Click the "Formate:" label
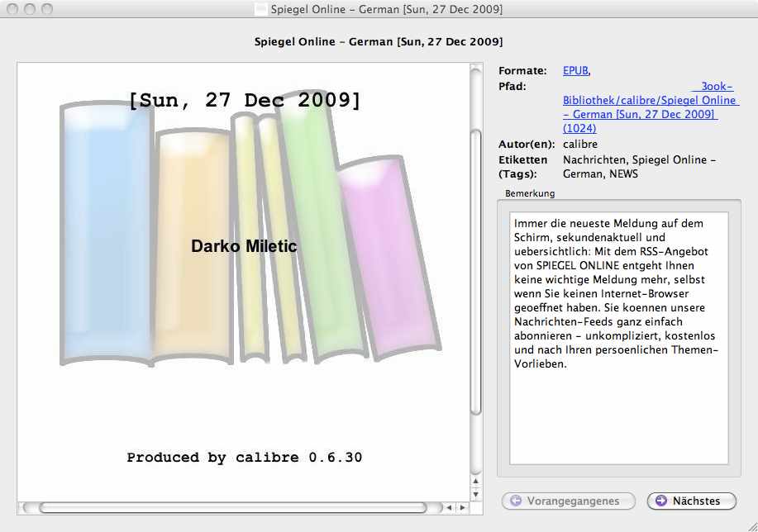Screen dimensions: 758x532 coord(522,70)
